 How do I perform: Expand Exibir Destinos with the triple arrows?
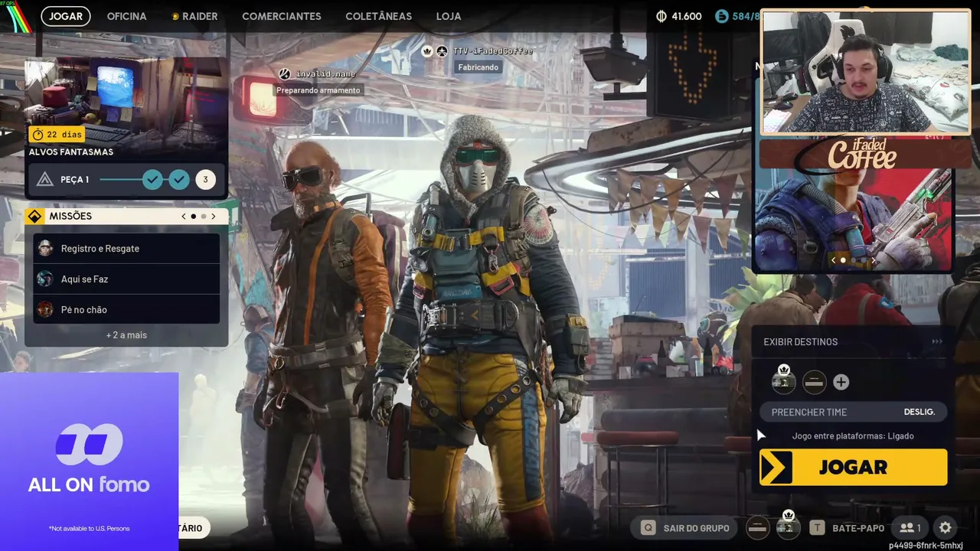[936, 341]
